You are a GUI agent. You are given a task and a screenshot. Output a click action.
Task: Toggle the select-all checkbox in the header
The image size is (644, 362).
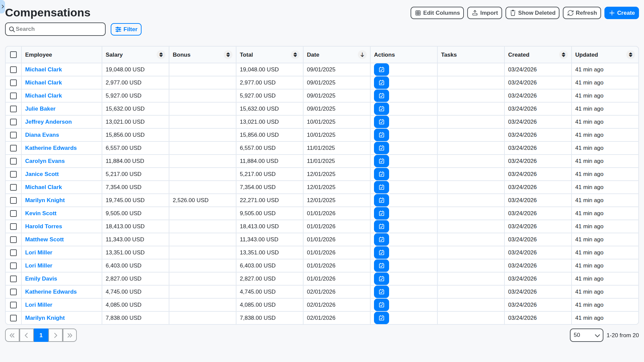[13, 54]
